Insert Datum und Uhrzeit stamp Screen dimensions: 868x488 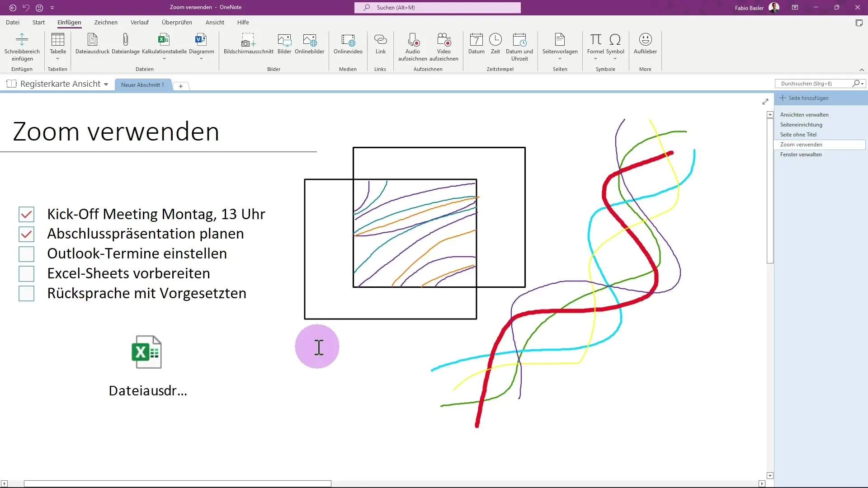[x=519, y=40]
